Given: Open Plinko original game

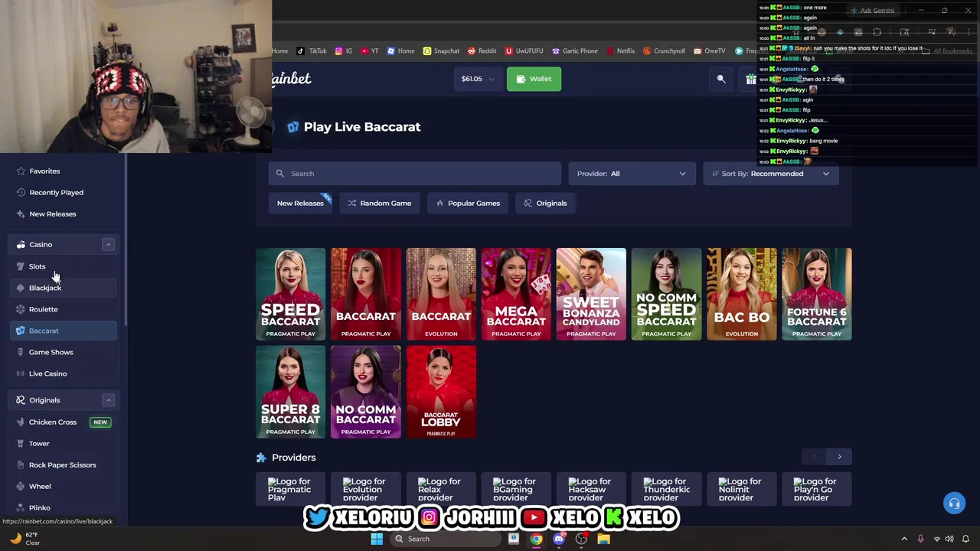Looking at the screenshot, I should click(64, 507).
